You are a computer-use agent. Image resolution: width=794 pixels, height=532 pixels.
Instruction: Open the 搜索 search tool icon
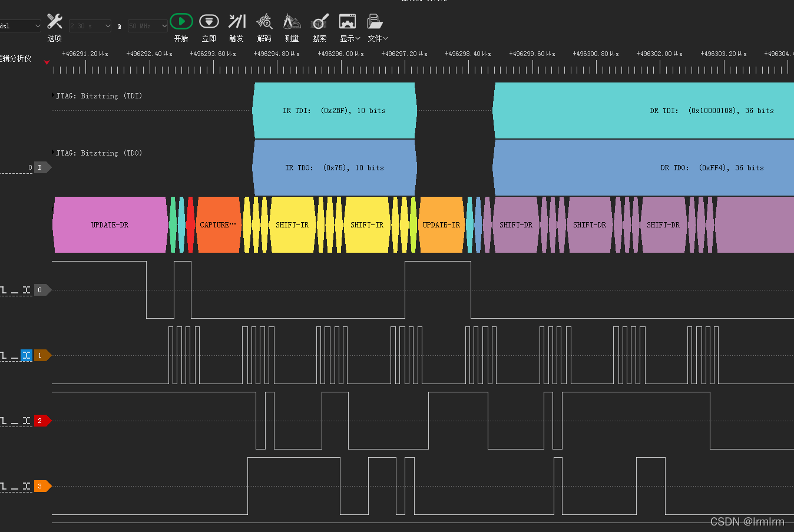click(320, 21)
